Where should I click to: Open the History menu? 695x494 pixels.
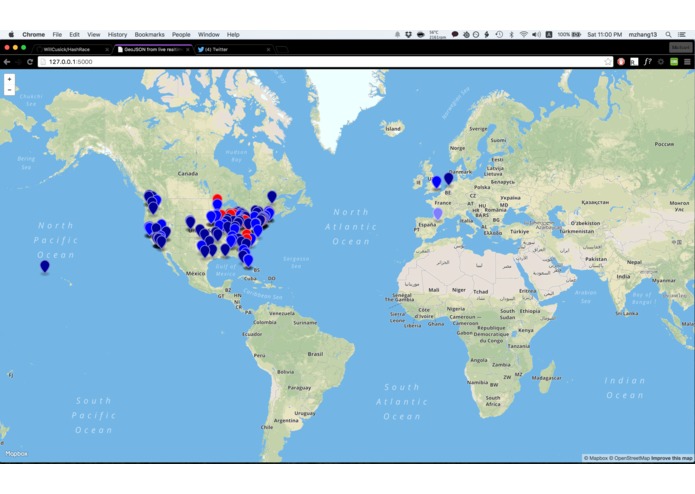tap(117, 35)
